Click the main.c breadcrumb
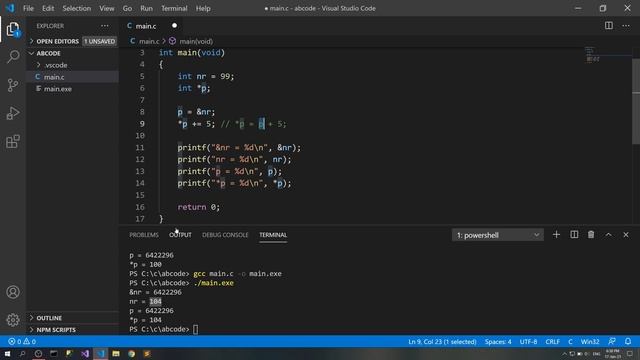Image resolution: width=640 pixels, height=360 pixels. pos(144,41)
